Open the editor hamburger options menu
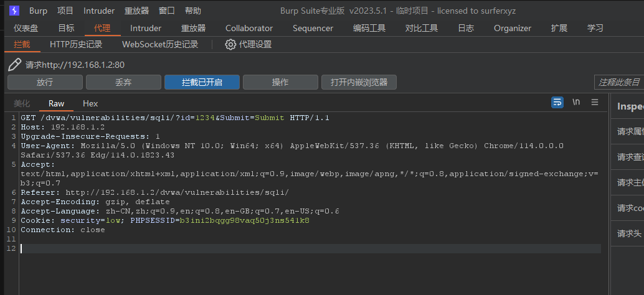Image resolution: width=644 pixels, height=295 pixels. (x=595, y=102)
